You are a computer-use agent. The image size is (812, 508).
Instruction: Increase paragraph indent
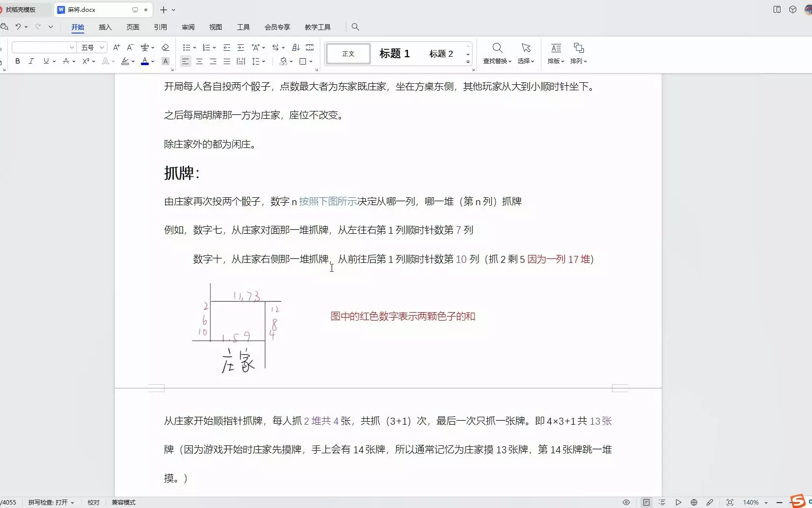tap(240, 47)
